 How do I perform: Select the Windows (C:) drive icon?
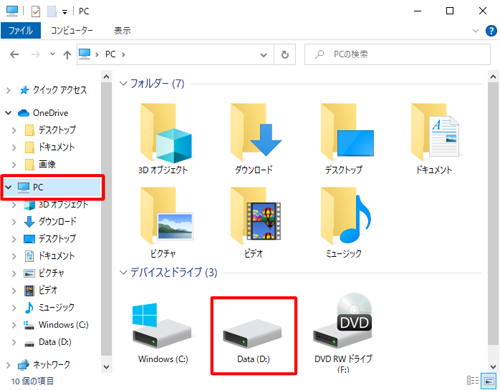162,325
